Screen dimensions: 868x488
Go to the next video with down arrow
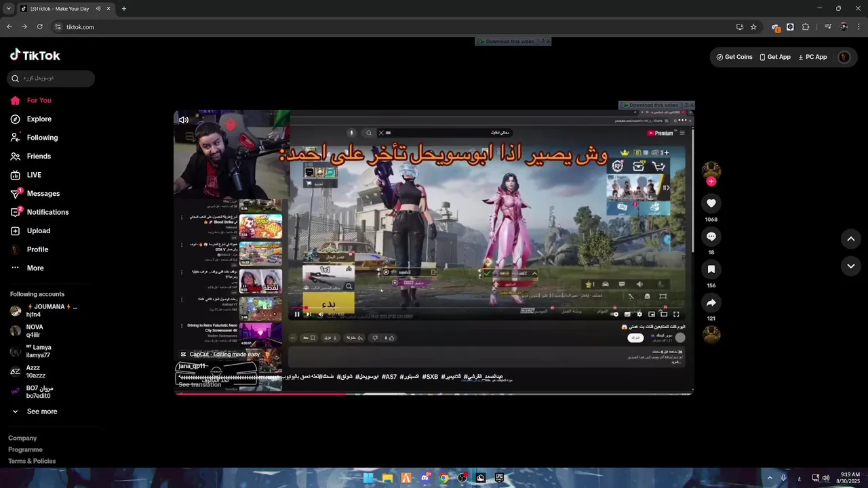[x=851, y=266]
